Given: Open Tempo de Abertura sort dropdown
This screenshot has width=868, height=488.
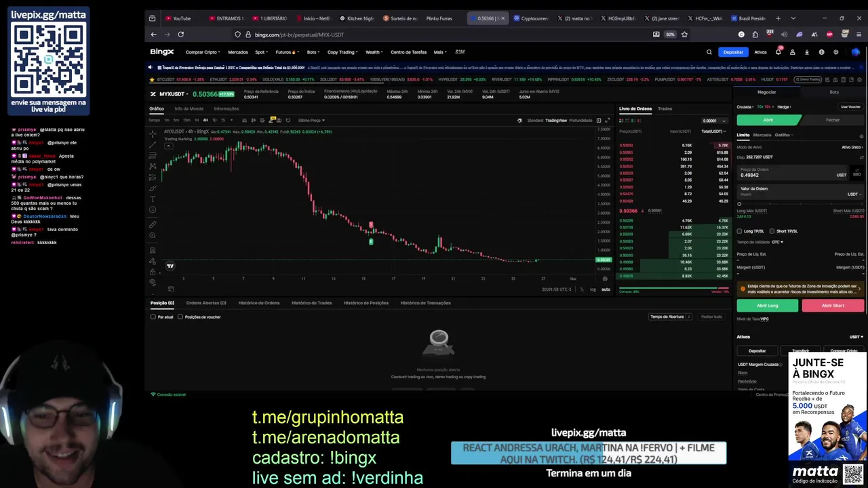Looking at the screenshot, I should pos(670,317).
